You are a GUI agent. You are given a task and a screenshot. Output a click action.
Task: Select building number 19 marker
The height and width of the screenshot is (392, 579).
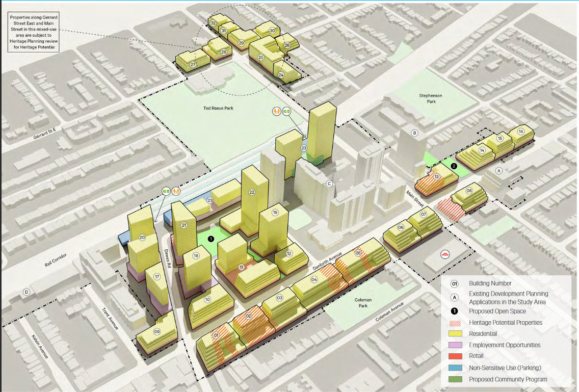pyautogui.click(x=275, y=213)
